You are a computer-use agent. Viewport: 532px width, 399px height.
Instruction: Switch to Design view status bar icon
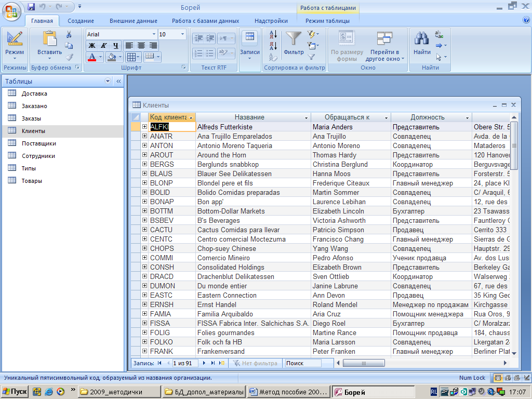pos(527,378)
